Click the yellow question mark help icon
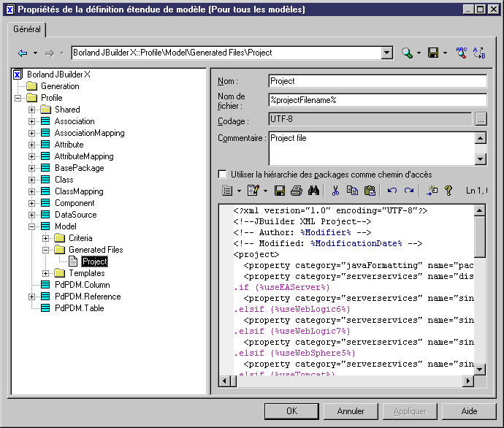Screen dimensions: 504x428 (448, 191)
